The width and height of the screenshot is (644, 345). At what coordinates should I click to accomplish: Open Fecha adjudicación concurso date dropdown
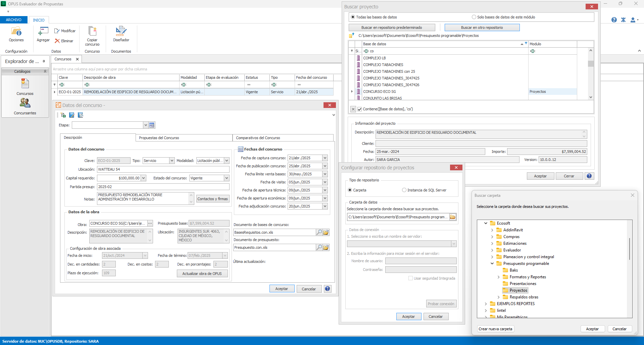325,206
